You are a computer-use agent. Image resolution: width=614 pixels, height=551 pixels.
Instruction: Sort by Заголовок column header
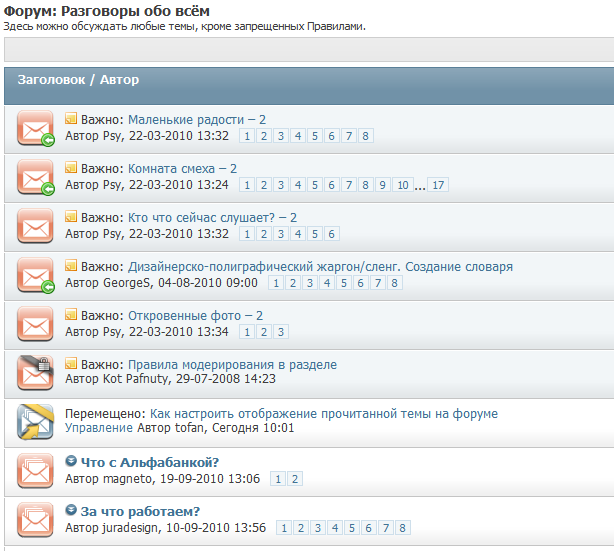(x=51, y=79)
